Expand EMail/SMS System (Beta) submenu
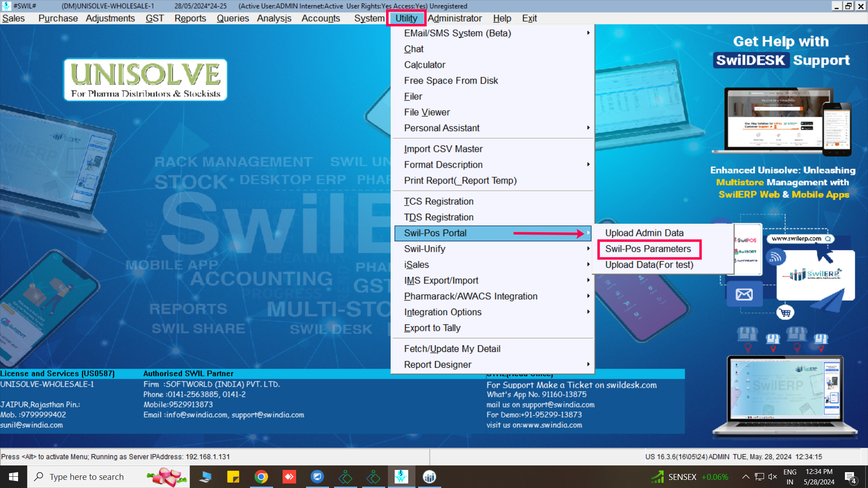Viewport: 868px width, 488px height. click(493, 33)
